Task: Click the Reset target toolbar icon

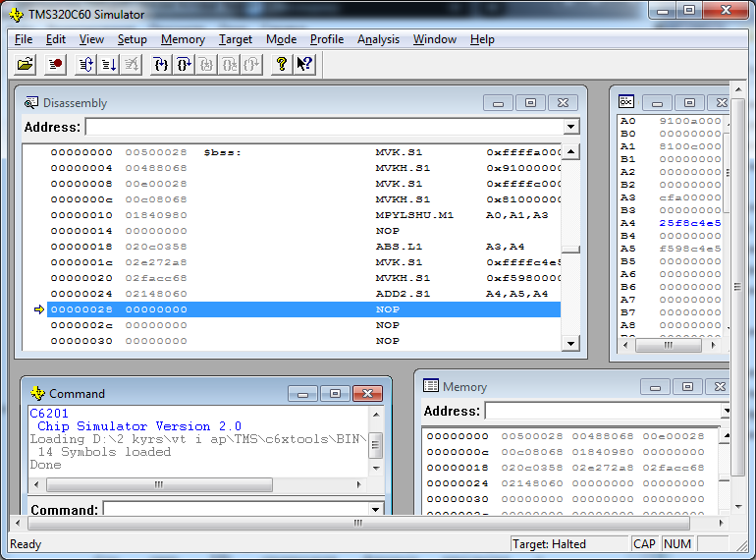Action: pyautogui.click(x=85, y=64)
